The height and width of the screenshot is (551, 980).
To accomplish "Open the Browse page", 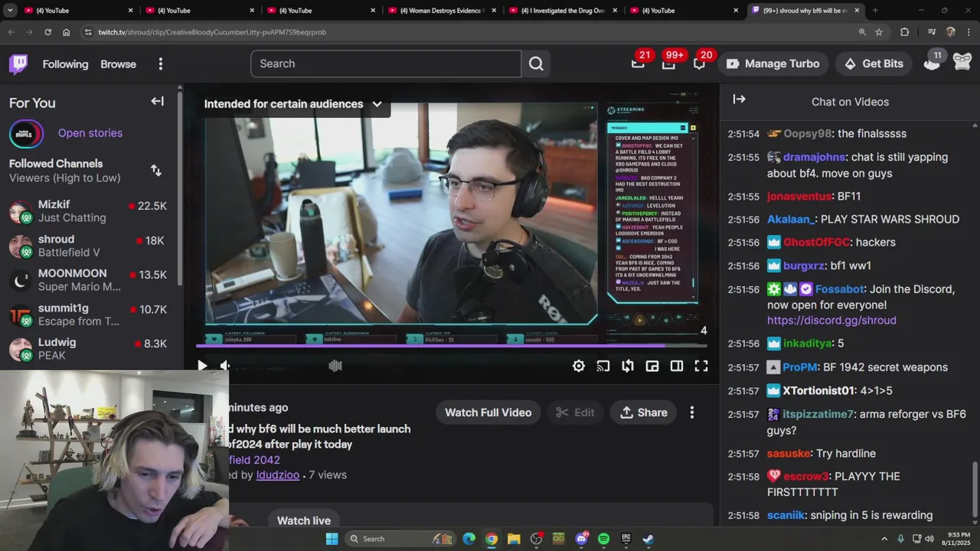I will point(118,64).
